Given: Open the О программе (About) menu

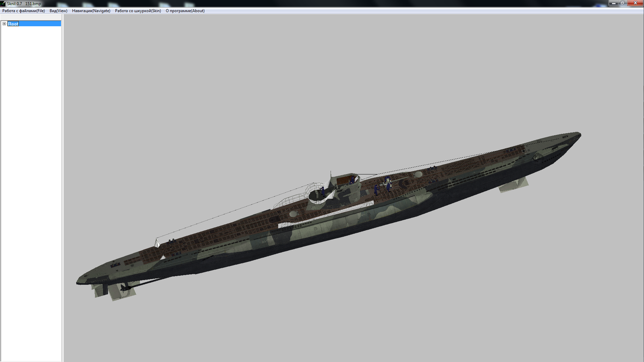Looking at the screenshot, I should click(185, 11).
